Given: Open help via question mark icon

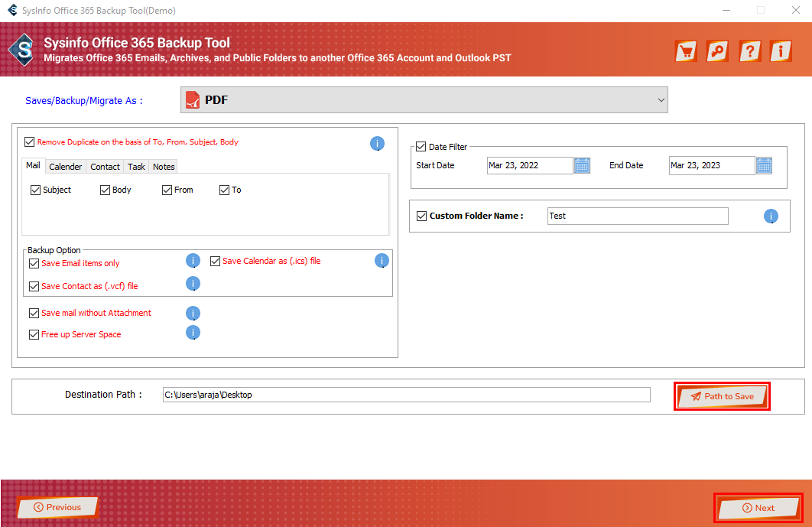Looking at the screenshot, I should point(750,51).
